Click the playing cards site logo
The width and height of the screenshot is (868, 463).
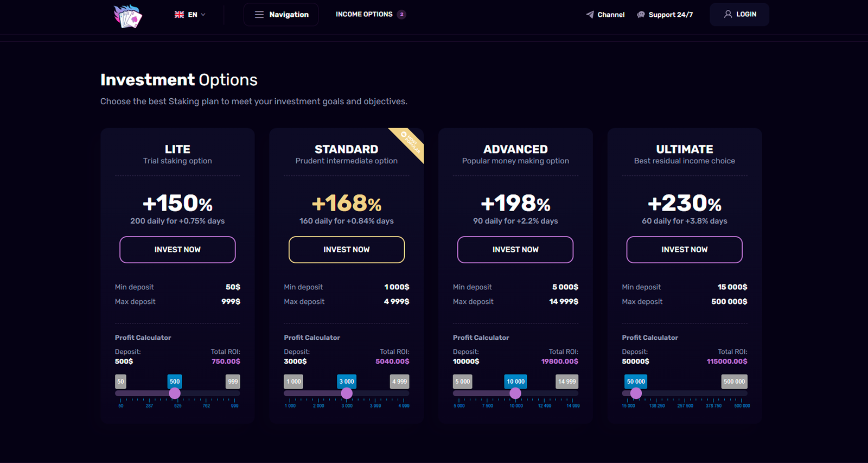tap(127, 16)
